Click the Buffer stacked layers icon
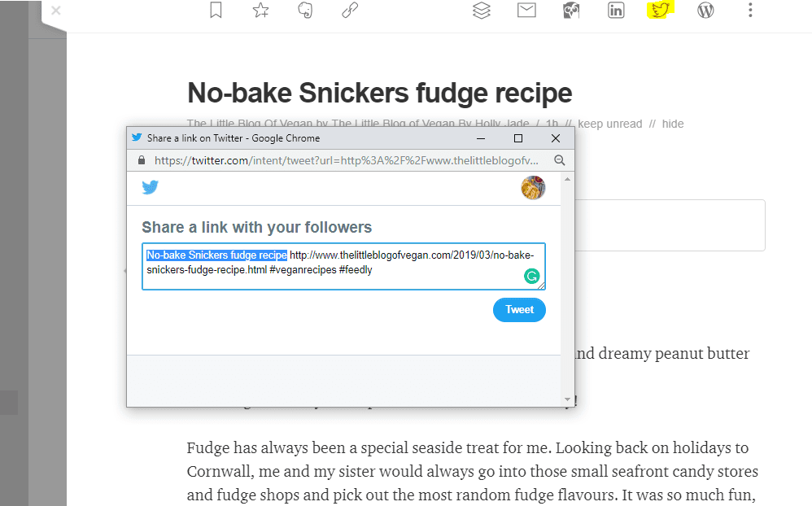Image resolution: width=812 pixels, height=506 pixels. [482, 10]
